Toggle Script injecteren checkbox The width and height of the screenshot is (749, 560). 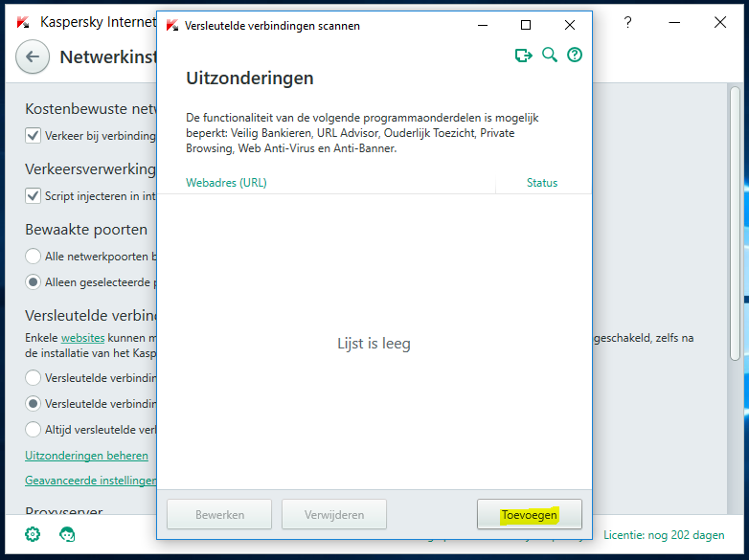[33, 195]
